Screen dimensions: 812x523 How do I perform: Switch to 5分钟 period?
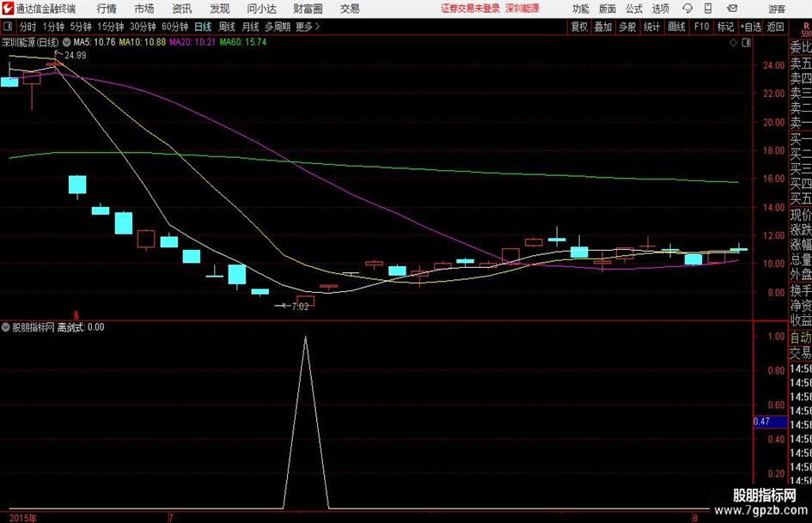pos(81,27)
